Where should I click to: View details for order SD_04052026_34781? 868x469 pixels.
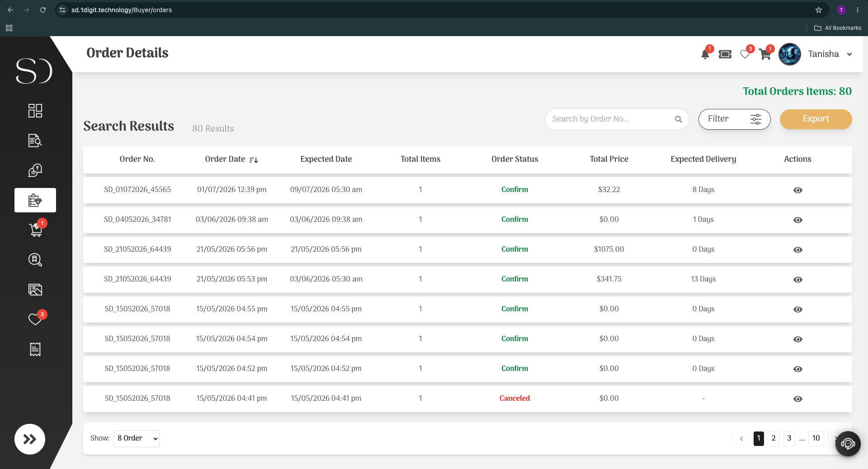tap(798, 220)
